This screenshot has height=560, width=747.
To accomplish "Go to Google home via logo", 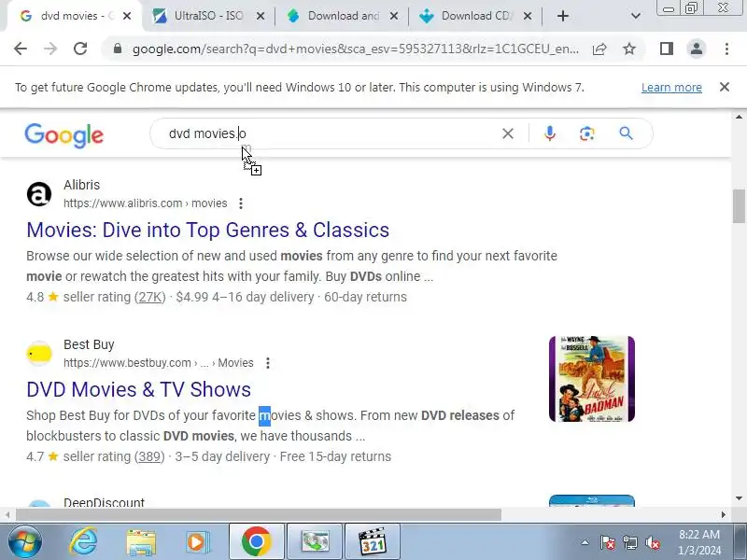I will tap(63, 135).
